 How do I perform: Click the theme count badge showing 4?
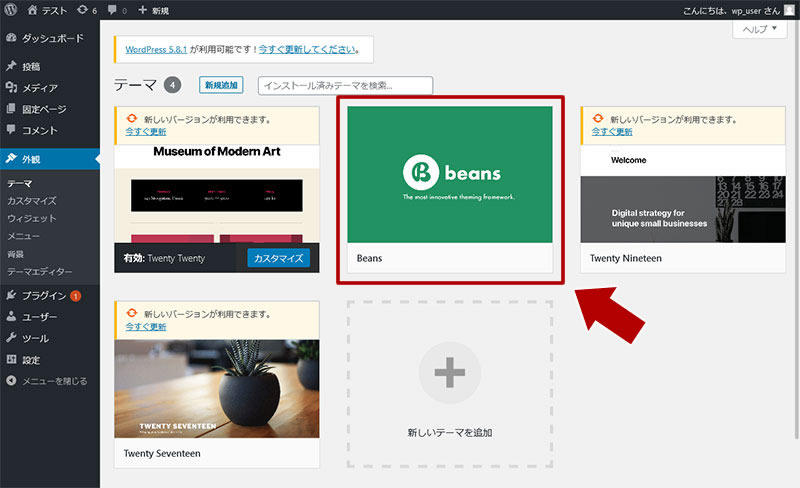click(x=172, y=85)
